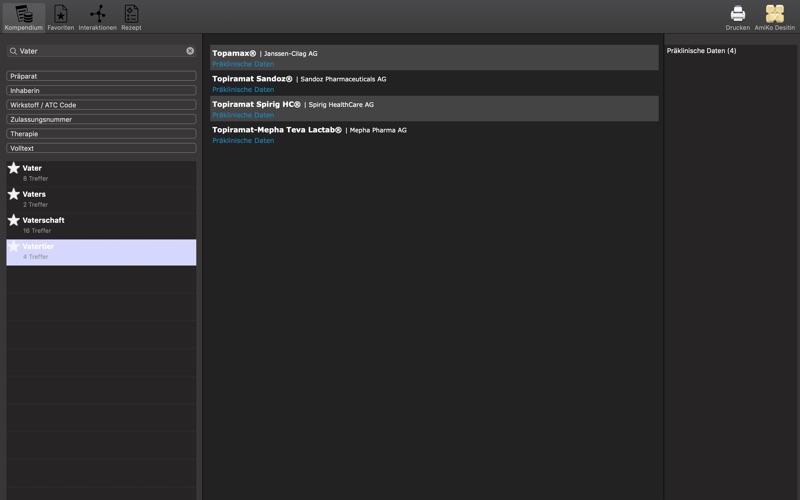Open the Topiramat Spirig HC® entry
This screenshot has height=500, width=800.
point(256,104)
